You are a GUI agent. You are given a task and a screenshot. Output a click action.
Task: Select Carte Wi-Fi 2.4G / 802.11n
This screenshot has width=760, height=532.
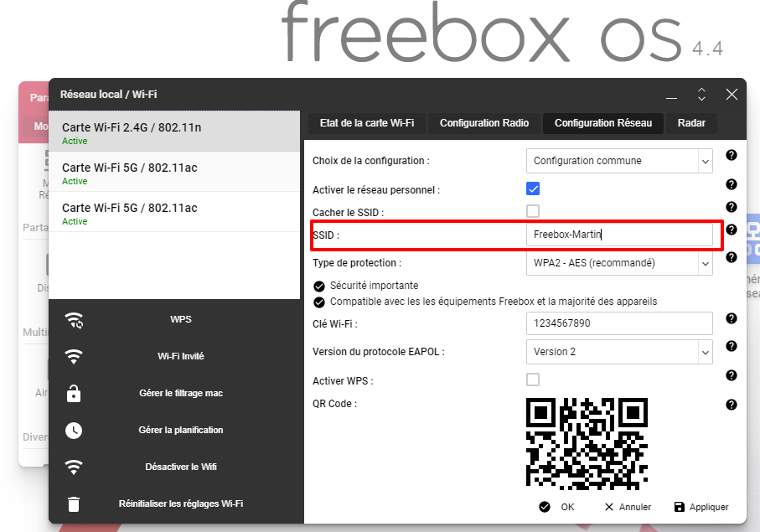click(174, 132)
